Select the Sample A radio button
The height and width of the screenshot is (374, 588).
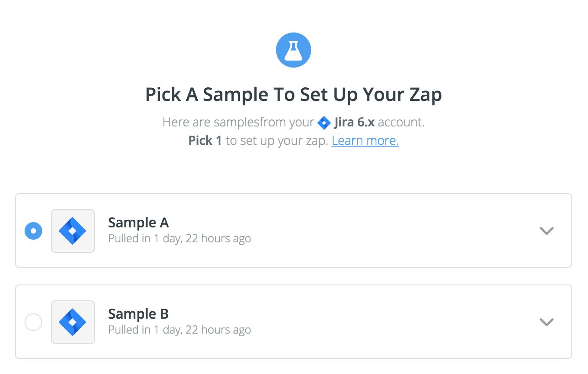33,231
